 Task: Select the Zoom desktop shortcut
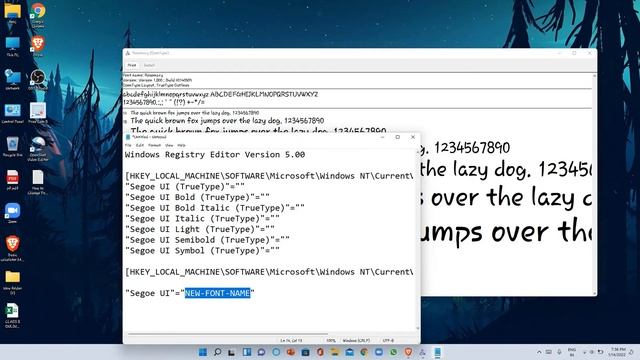click(x=12, y=213)
